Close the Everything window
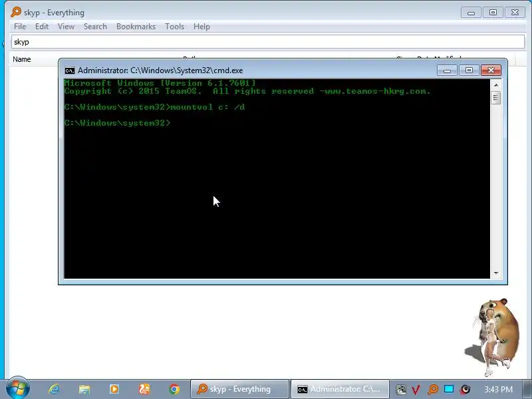The image size is (532, 399). [x=515, y=13]
